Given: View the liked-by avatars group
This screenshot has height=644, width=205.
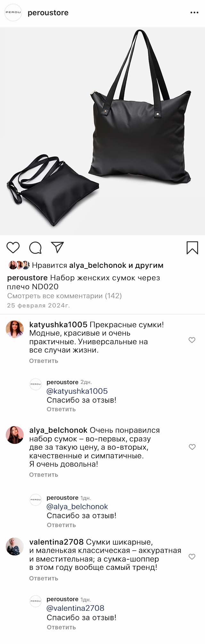Looking at the screenshot, I should pos(19,265).
